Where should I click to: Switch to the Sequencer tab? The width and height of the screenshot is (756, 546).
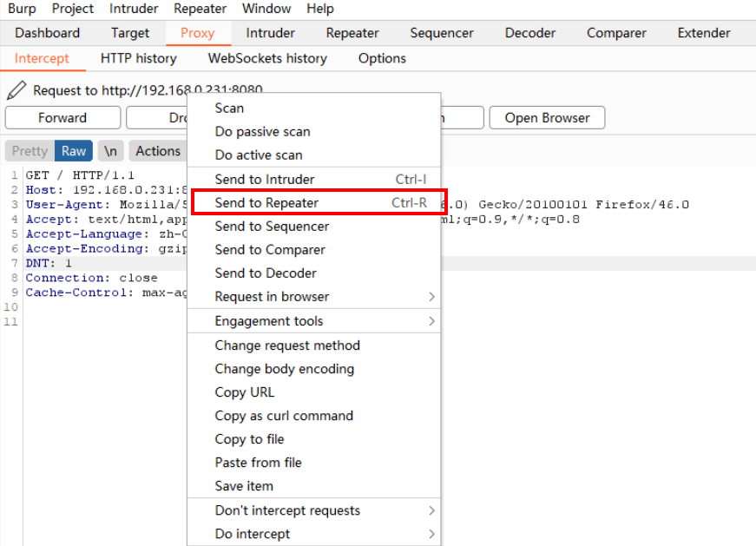[x=442, y=33]
